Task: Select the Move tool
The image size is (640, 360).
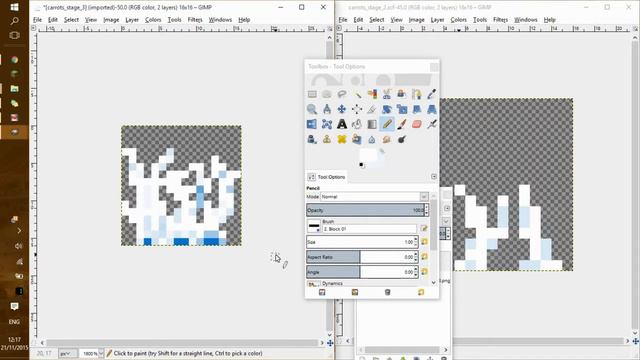Action: pos(342,109)
